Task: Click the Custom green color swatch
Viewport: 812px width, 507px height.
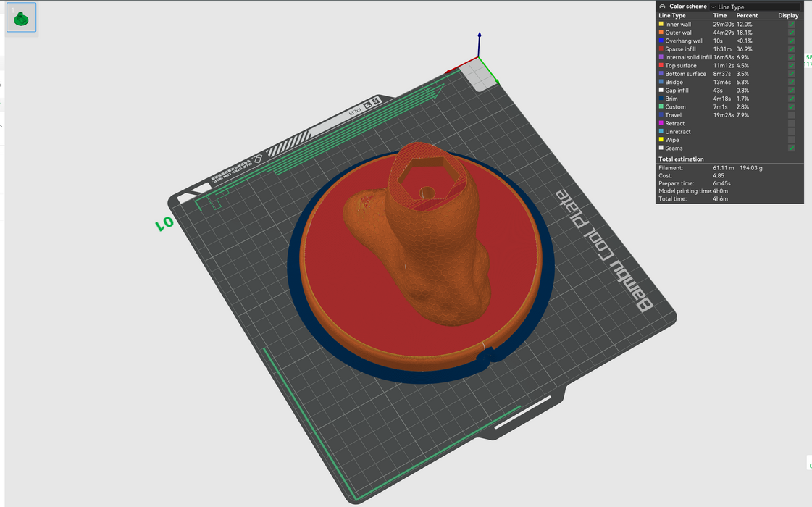Action: 661,107
